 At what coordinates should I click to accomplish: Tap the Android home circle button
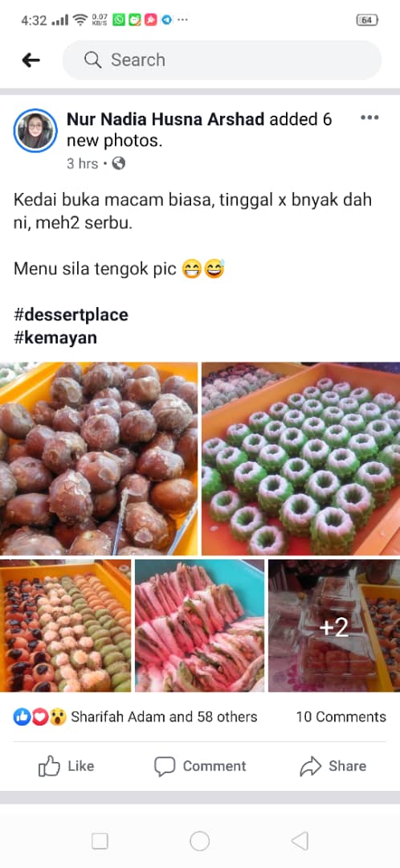tap(200, 841)
